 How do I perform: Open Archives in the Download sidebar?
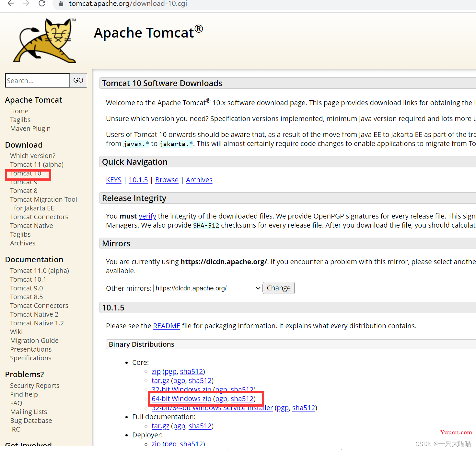click(23, 243)
